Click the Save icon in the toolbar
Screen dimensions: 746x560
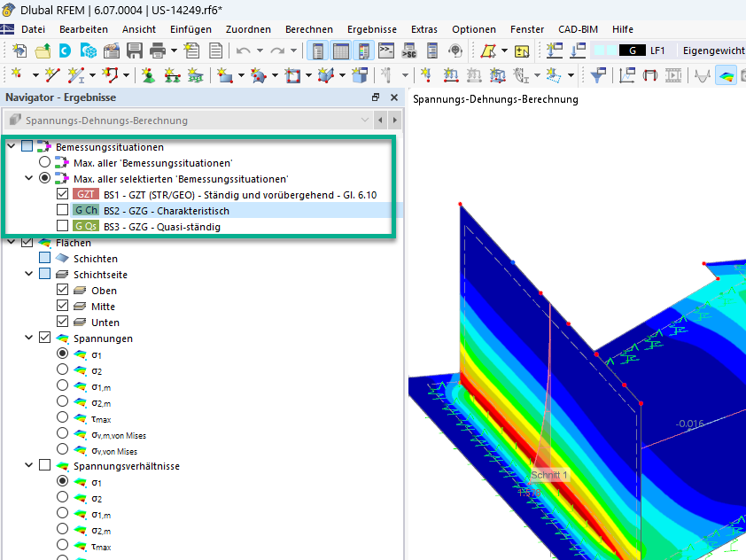tap(133, 51)
